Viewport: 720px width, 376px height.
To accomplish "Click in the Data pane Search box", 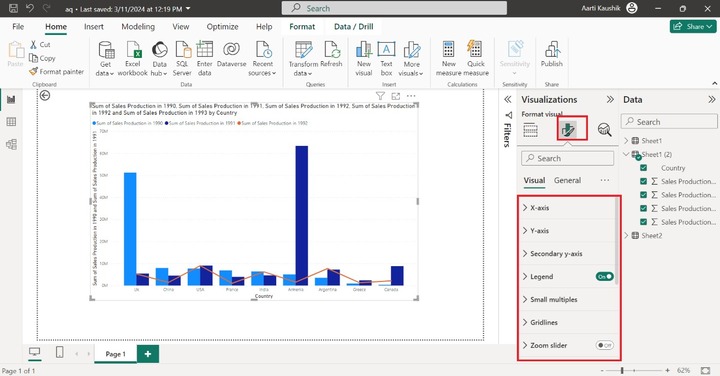I will pyautogui.click(x=669, y=122).
